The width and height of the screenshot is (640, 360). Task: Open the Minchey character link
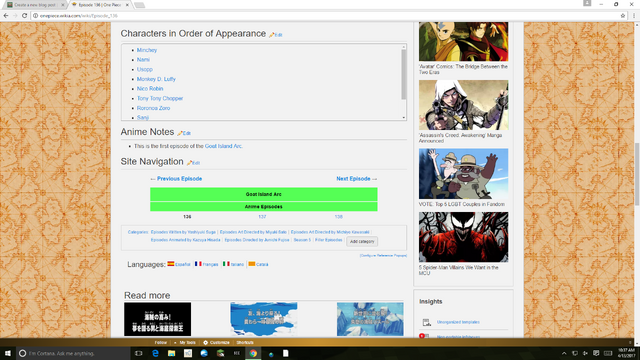tap(147, 50)
